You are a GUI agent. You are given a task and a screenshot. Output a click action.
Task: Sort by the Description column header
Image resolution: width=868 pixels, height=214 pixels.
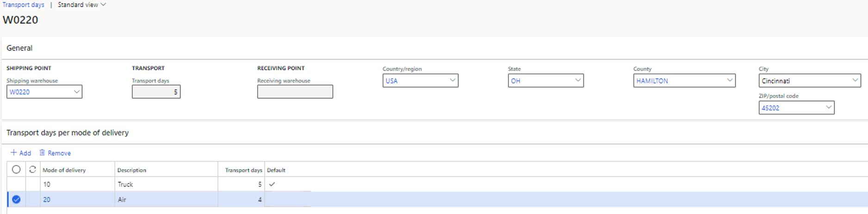point(132,170)
